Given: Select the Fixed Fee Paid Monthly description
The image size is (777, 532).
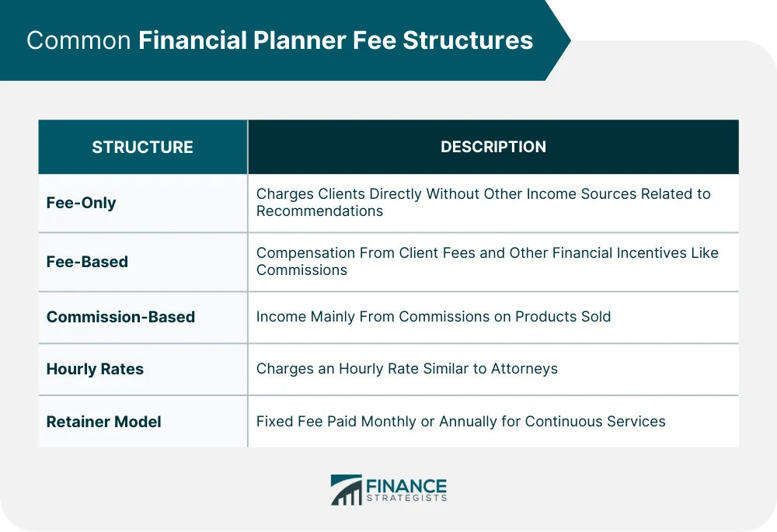Looking at the screenshot, I should [461, 421].
